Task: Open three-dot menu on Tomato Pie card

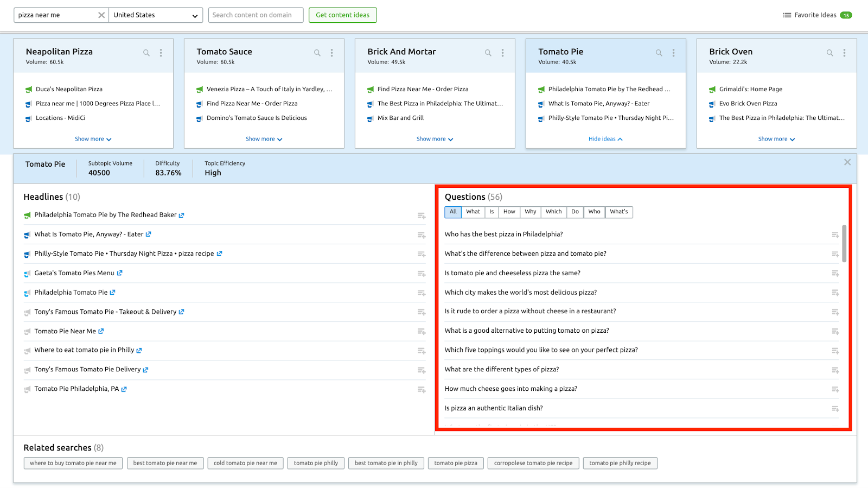Action: [x=674, y=53]
